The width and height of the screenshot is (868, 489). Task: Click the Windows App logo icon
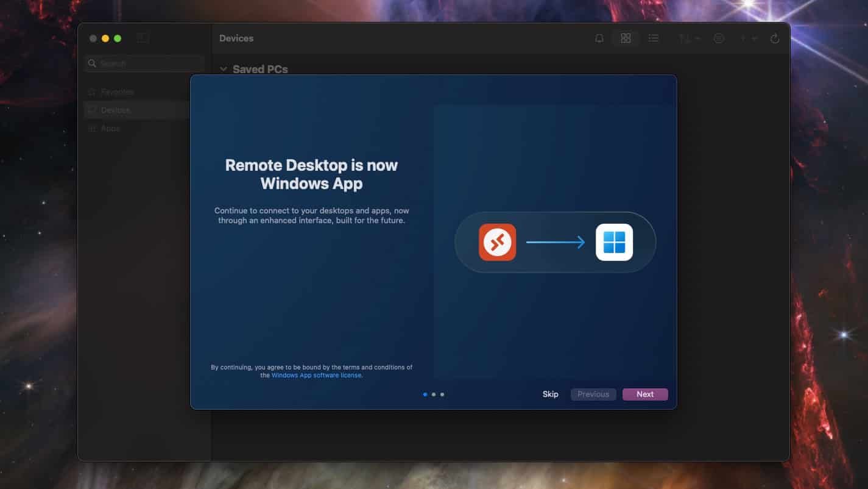pos(614,242)
